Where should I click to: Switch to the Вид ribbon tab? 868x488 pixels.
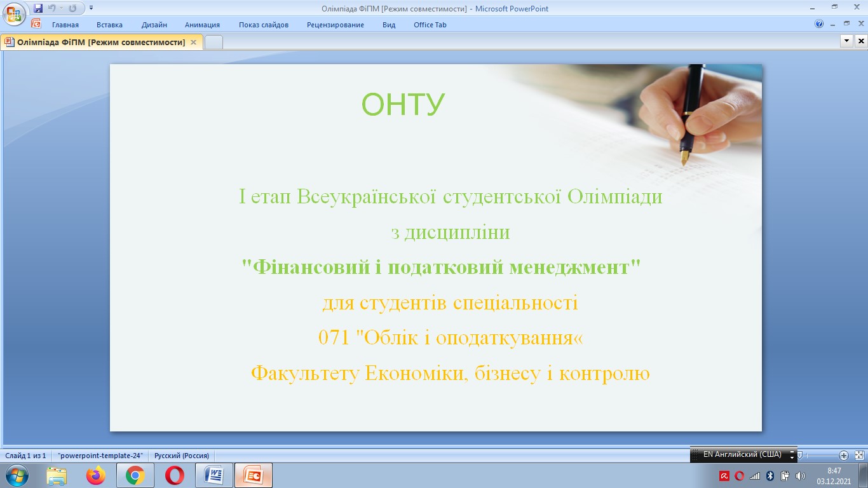click(x=389, y=25)
